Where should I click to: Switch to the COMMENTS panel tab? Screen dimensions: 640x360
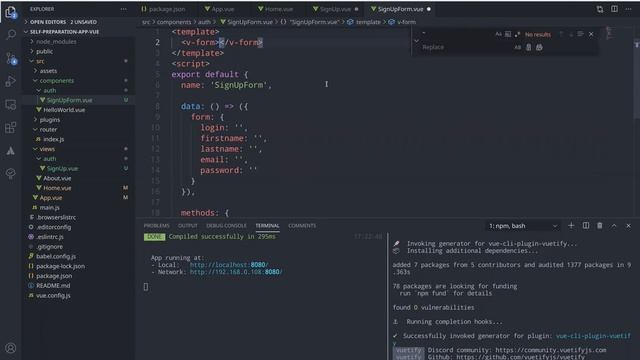tap(302, 226)
